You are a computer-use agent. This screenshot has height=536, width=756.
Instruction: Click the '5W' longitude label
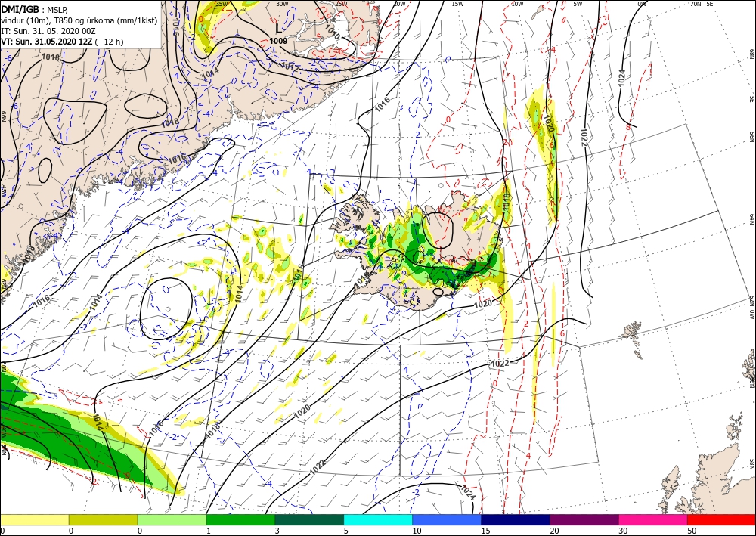pos(578,4)
